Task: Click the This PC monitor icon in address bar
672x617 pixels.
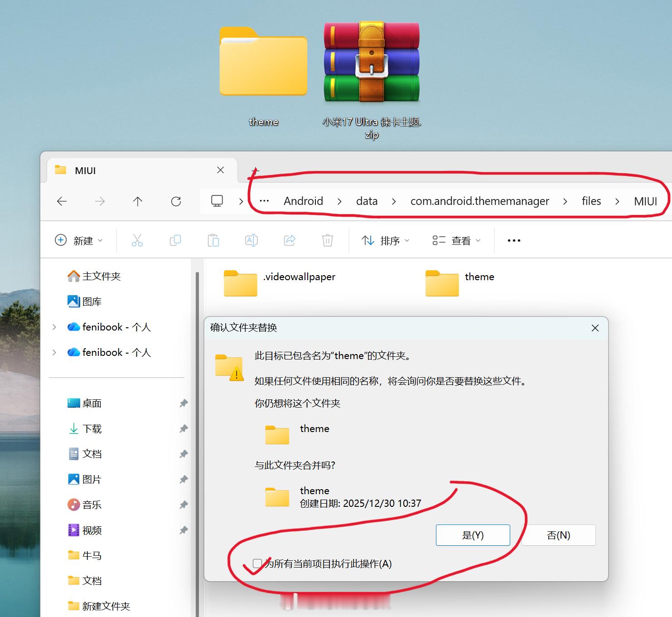Action: (217, 201)
